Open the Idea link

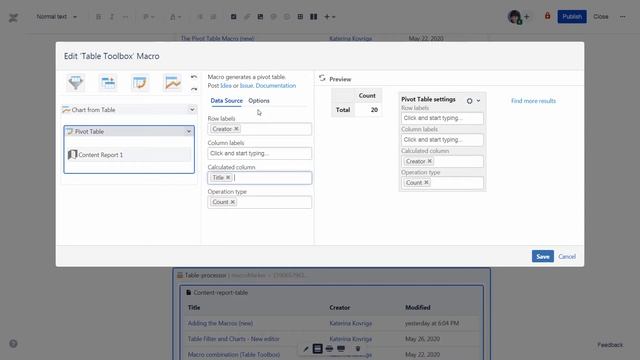pyautogui.click(x=226, y=86)
